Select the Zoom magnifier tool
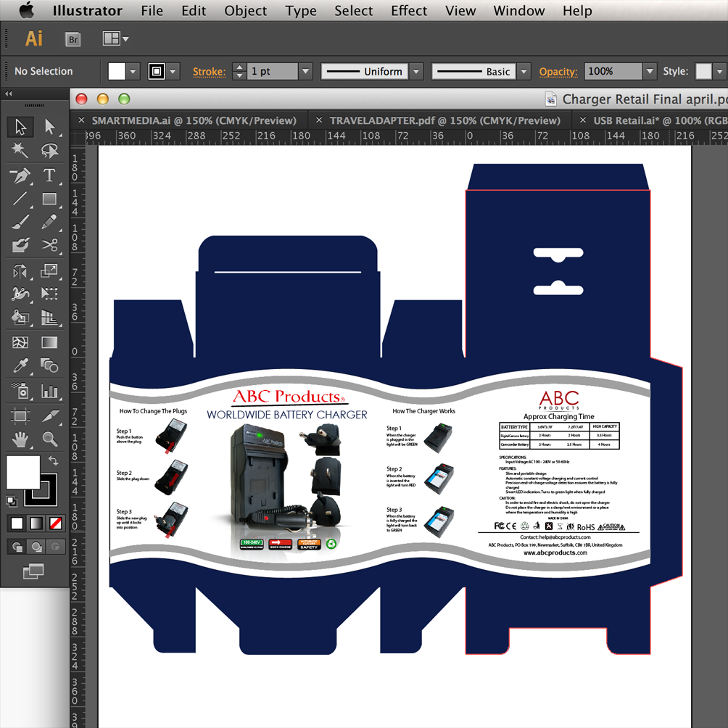Viewport: 728px width, 728px height. pyautogui.click(x=50, y=439)
